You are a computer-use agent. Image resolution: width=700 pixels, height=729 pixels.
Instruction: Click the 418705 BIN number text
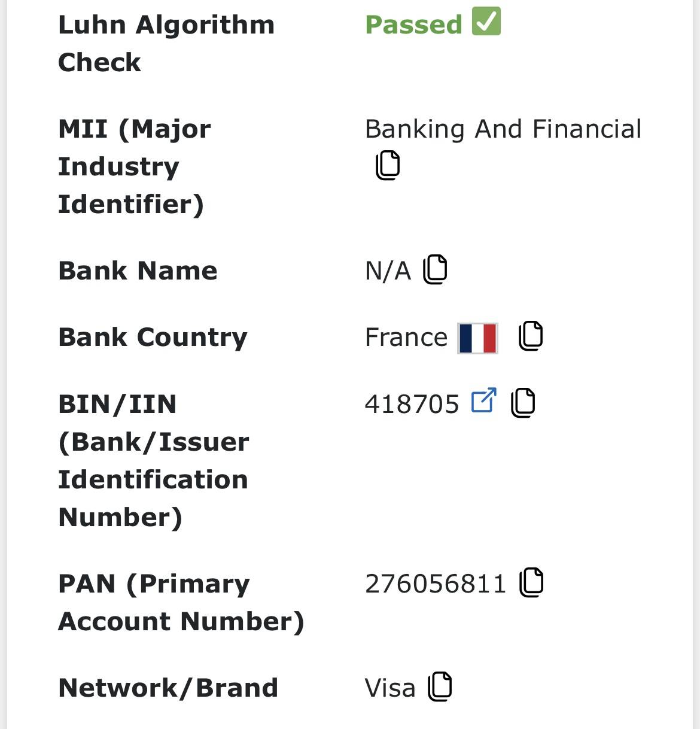click(x=412, y=404)
